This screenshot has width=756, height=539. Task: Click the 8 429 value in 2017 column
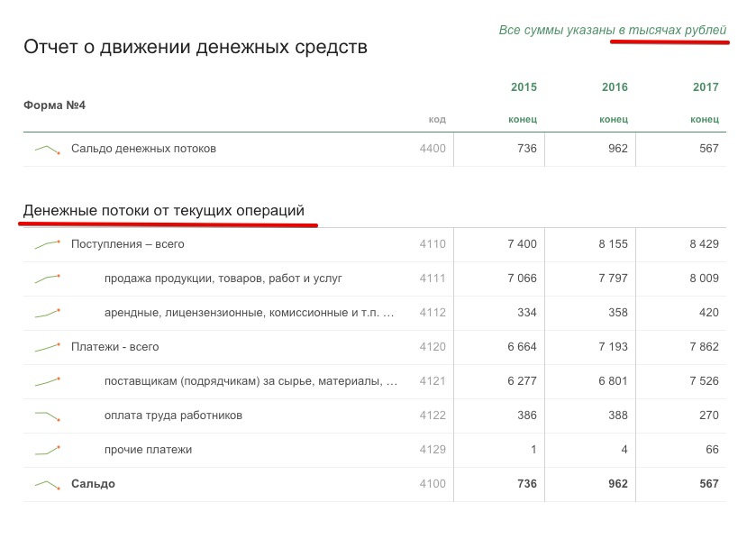[704, 244]
